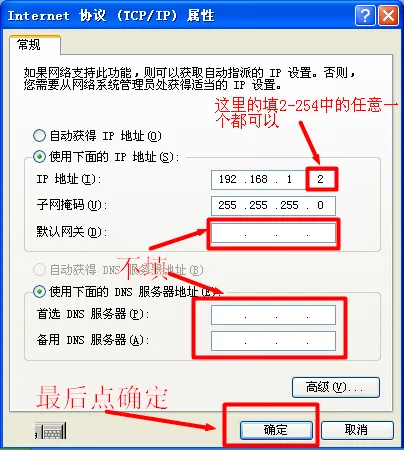404x450 pixels.
Task: Click the dialog title bar text
Action: (111, 16)
